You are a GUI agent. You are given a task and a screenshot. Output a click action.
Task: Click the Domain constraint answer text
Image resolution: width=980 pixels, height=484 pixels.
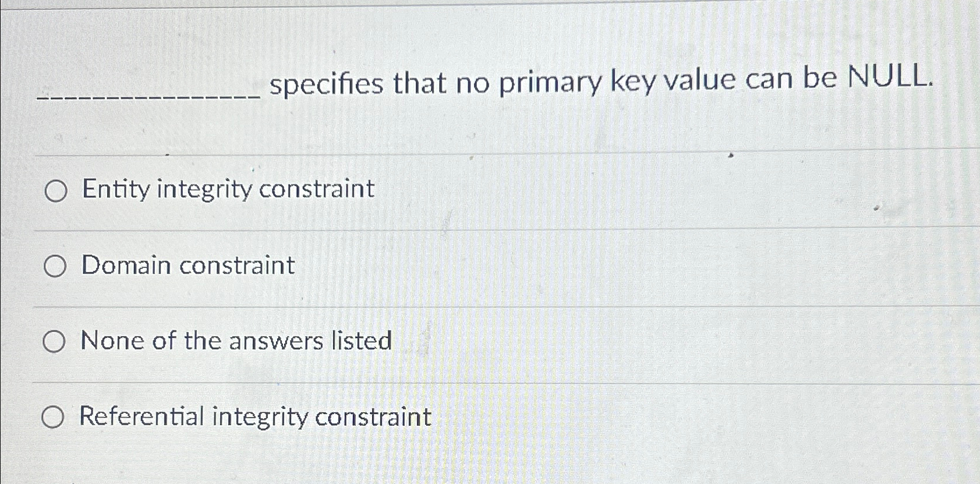[186, 266]
